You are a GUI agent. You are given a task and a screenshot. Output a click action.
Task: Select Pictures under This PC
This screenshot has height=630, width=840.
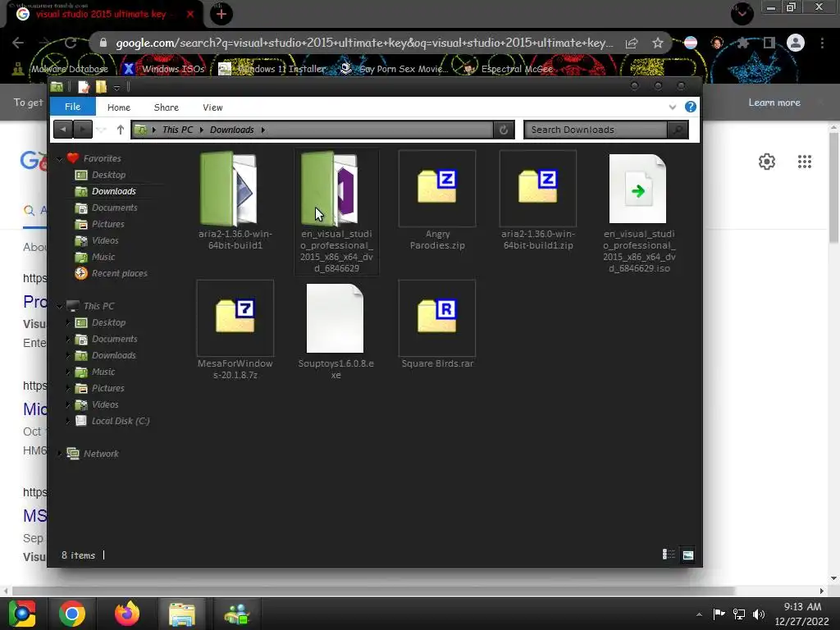(100, 388)
